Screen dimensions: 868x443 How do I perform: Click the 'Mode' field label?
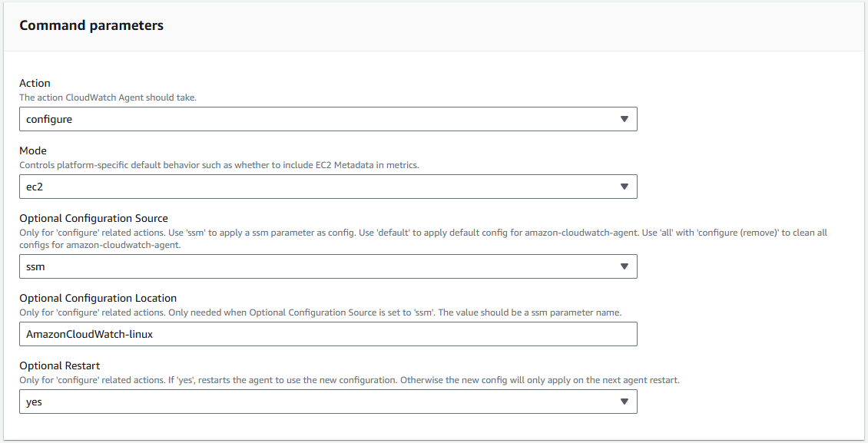click(x=33, y=150)
